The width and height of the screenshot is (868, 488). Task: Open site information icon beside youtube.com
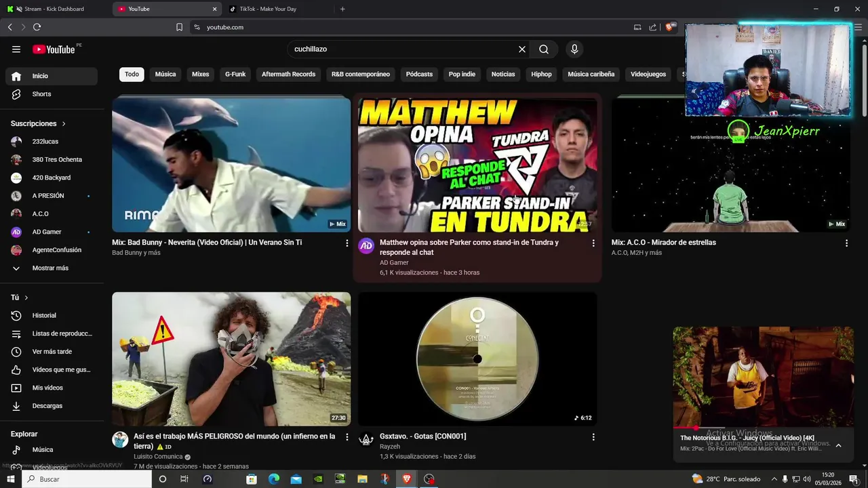[197, 27]
